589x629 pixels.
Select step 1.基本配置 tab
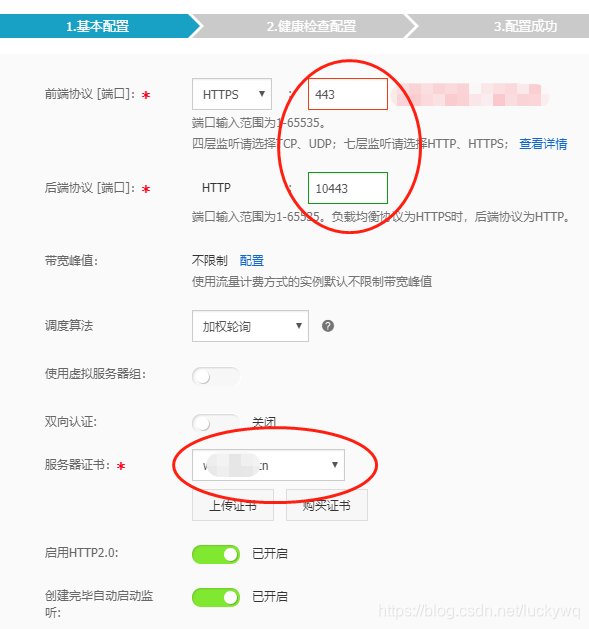pyautogui.click(x=97, y=26)
